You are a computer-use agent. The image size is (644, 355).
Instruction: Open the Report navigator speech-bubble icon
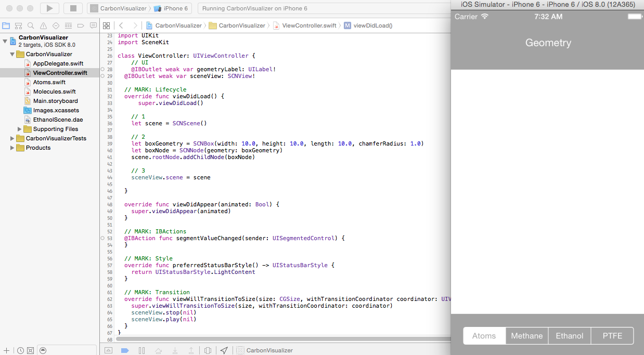94,25
